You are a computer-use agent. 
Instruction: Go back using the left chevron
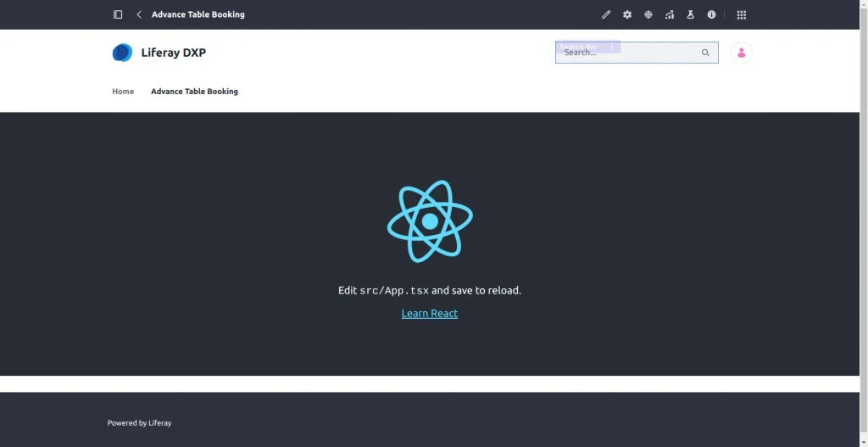[x=139, y=14]
